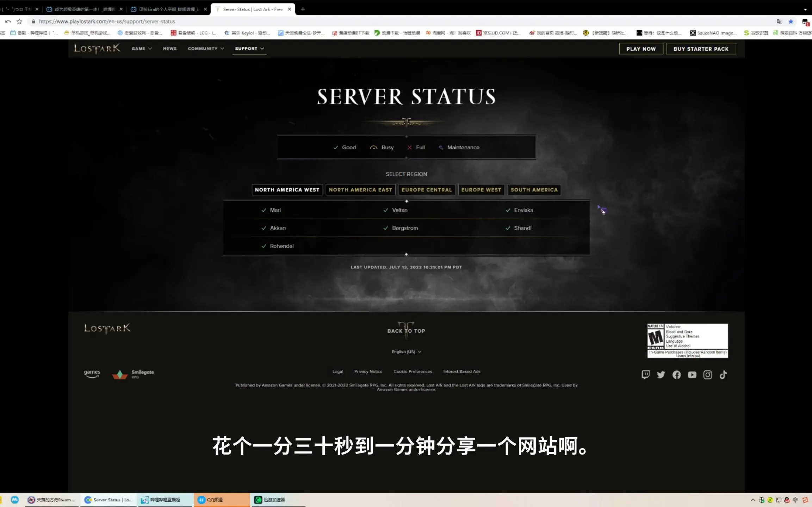Open the Instagram social icon in footer
The width and height of the screenshot is (812, 507).
tap(707, 375)
